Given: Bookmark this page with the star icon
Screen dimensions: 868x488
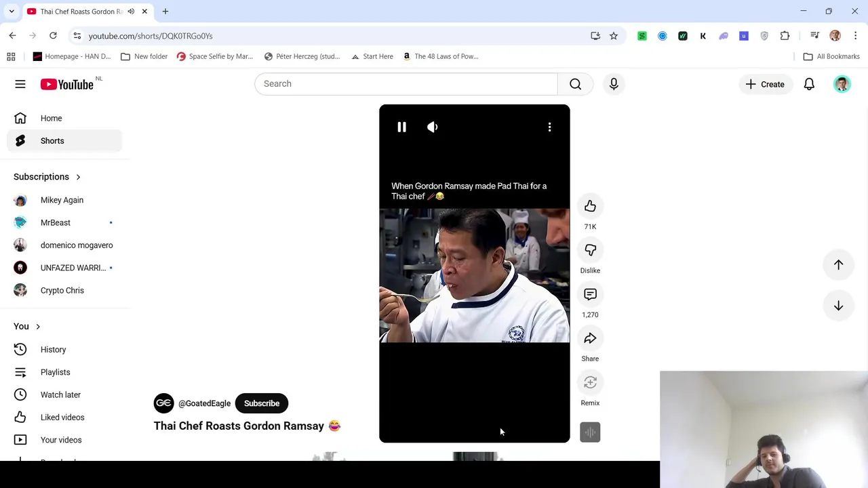Looking at the screenshot, I should pos(614,36).
